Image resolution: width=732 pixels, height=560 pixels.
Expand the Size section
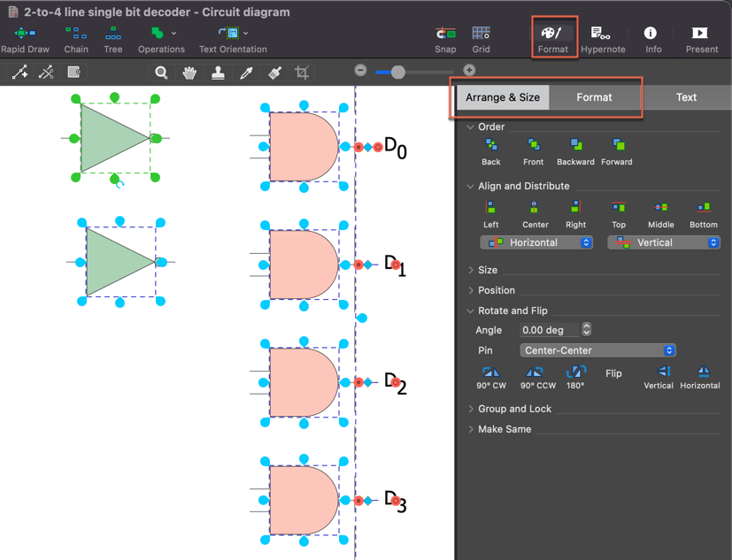click(x=471, y=270)
